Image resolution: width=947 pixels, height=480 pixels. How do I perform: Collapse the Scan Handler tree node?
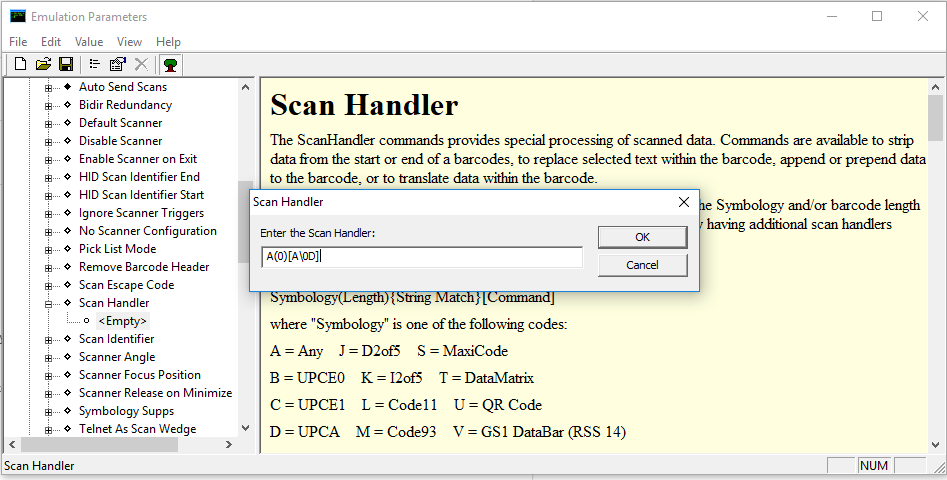click(48, 303)
